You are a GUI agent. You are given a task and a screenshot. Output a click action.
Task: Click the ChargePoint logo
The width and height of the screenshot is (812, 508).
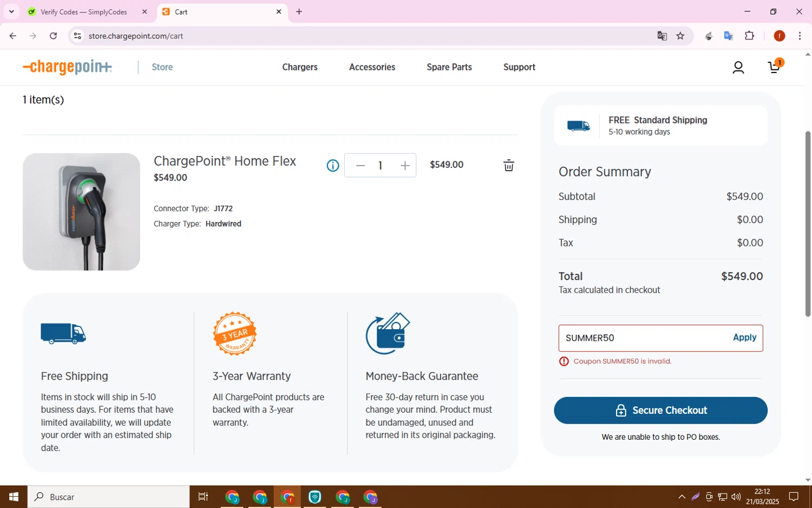tap(68, 67)
